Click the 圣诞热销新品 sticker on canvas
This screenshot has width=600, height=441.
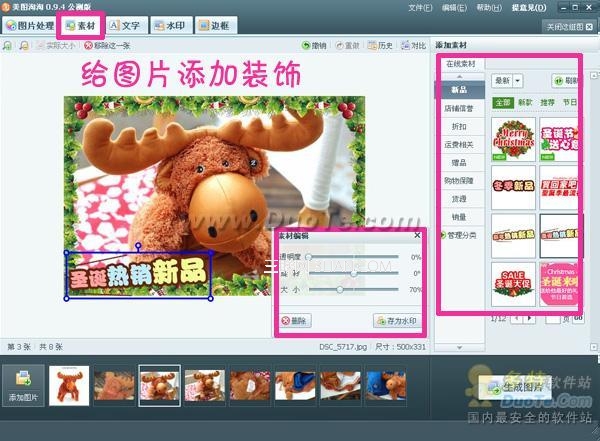coord(139,275)
